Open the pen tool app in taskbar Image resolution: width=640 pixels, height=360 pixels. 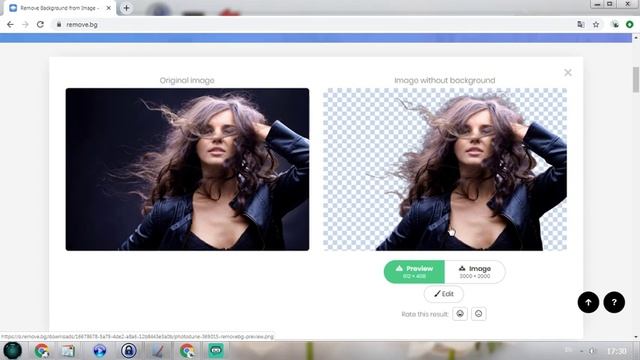pyautogui.click(x=158, y=351)
